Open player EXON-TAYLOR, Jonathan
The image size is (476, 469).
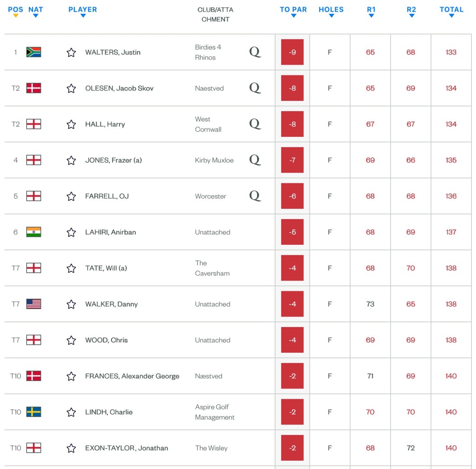126,448
